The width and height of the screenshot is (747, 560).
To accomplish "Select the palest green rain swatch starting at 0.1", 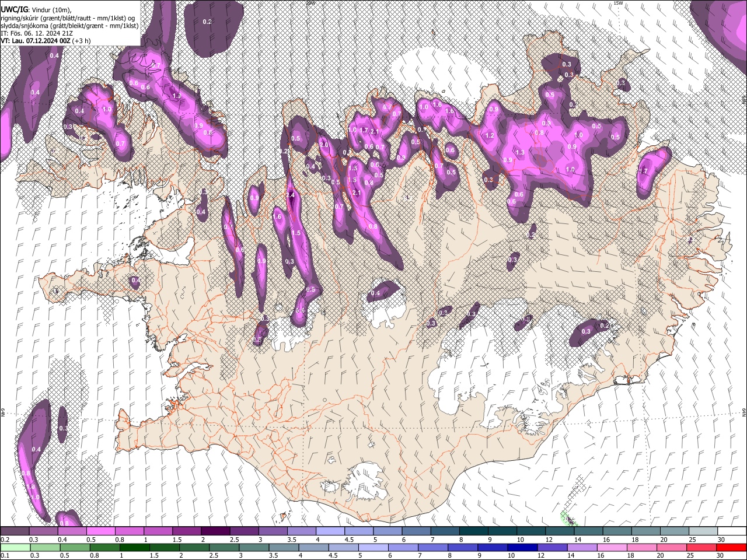I will pos(15,547).
